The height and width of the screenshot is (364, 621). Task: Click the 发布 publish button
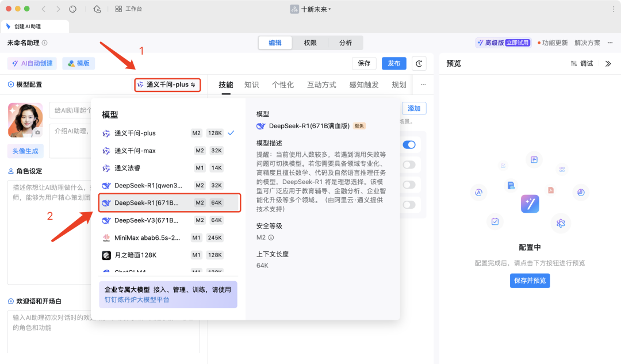(x=394, y=63)
